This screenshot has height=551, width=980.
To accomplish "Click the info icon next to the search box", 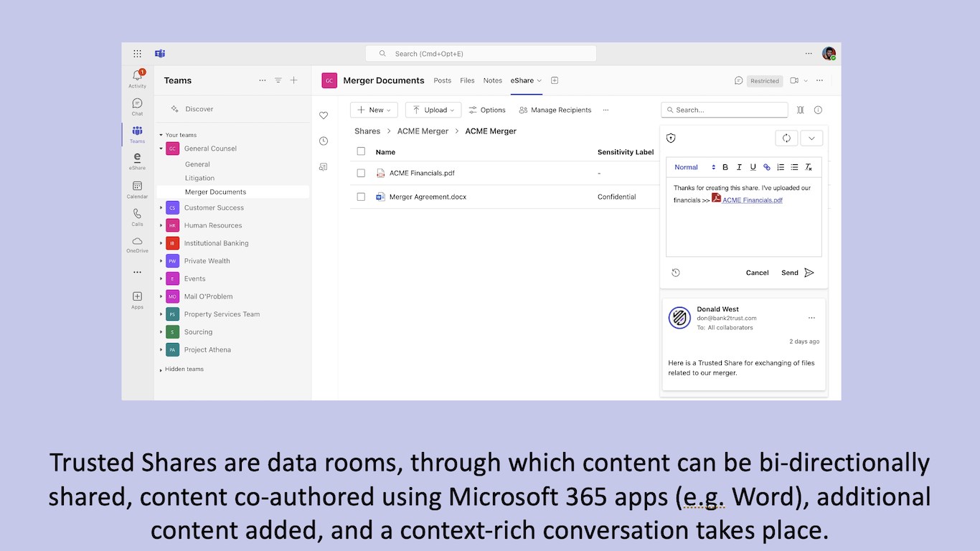I will tap(818, 110).
